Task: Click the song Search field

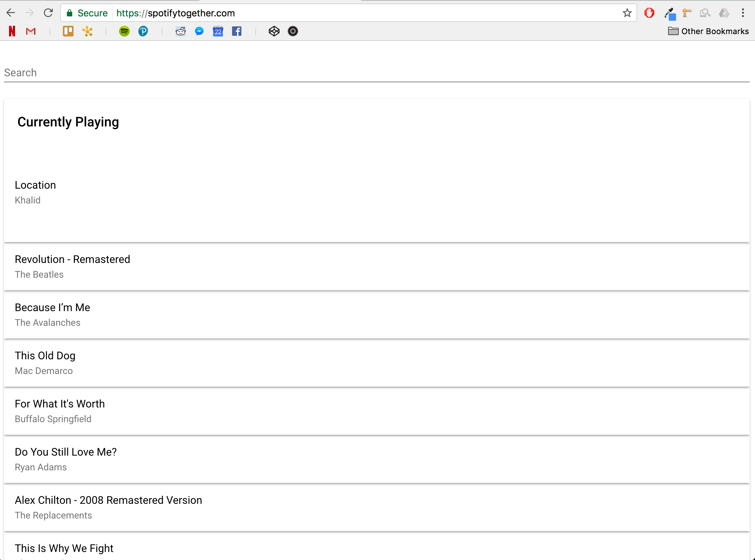Action: (x=376, y=73)
